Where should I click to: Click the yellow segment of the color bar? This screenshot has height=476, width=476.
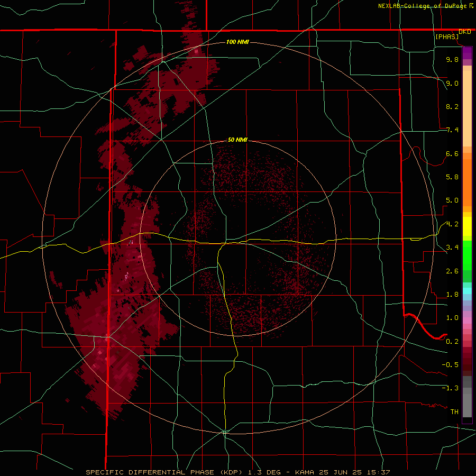pyautogui.click(x=467, y=226)
